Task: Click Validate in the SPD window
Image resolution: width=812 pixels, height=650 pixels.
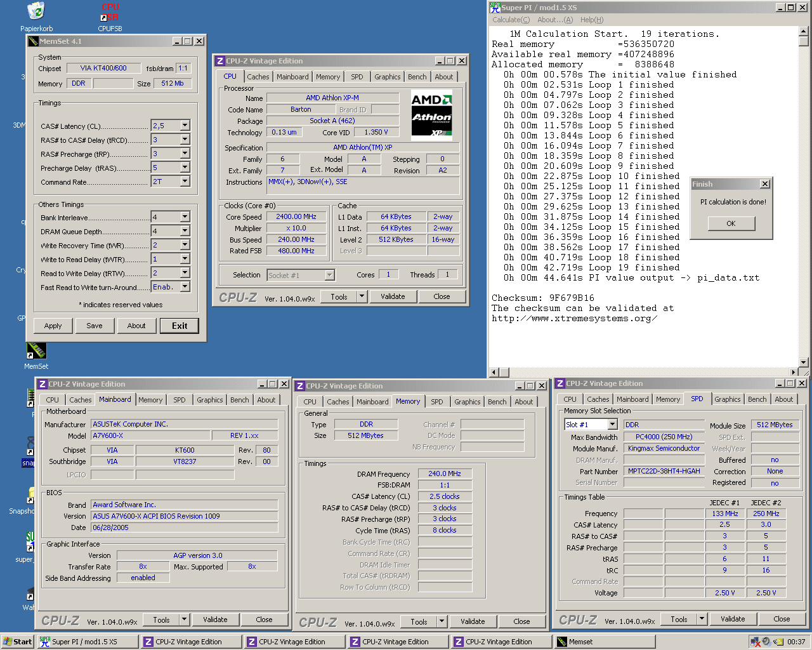Action: pos(733,619)
